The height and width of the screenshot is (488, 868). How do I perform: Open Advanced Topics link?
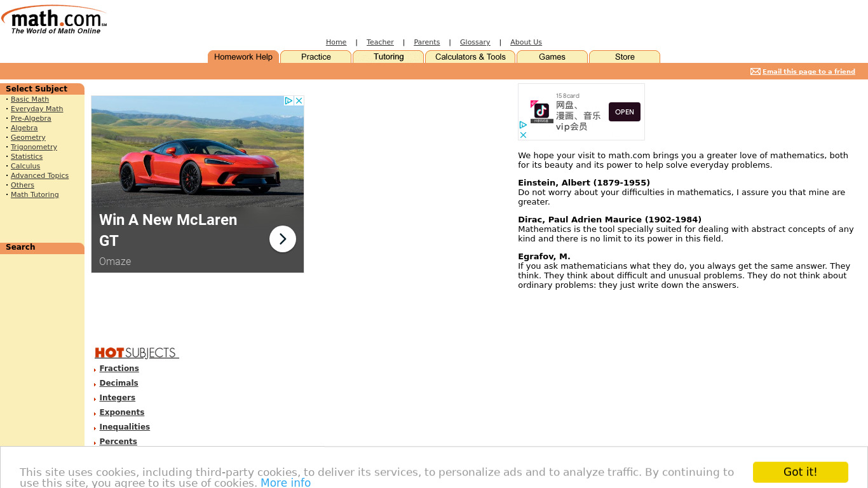[39, 176]
